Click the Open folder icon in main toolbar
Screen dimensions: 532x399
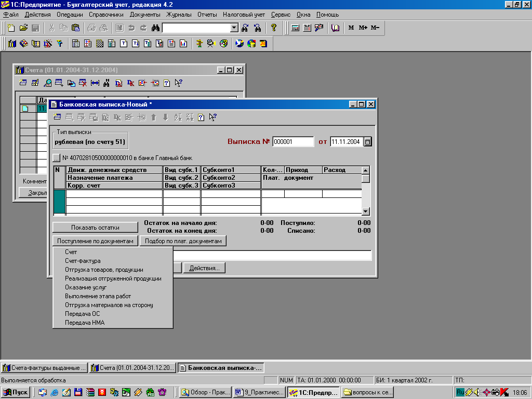pyautogui.click(x=23, y=28)
